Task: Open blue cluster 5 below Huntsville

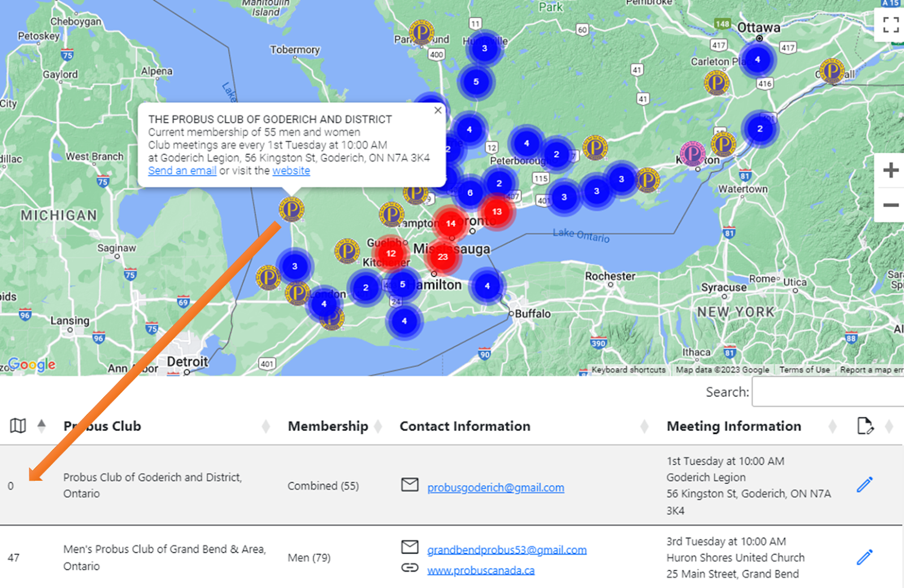Action: (x=476, y=82)
